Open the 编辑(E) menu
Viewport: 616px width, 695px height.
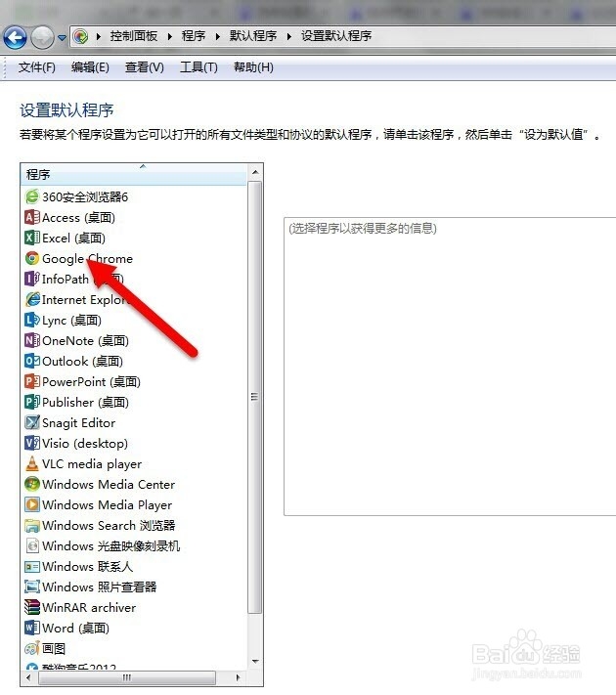[x=90, y=67]
